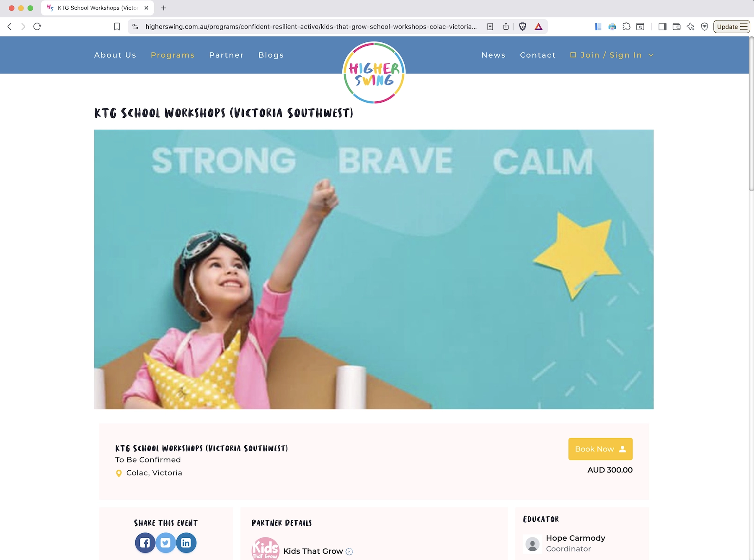The width and height of the screenshot is (754, 560).
Task: Share event on Facebook icon
Action: (x=145, y=543)
